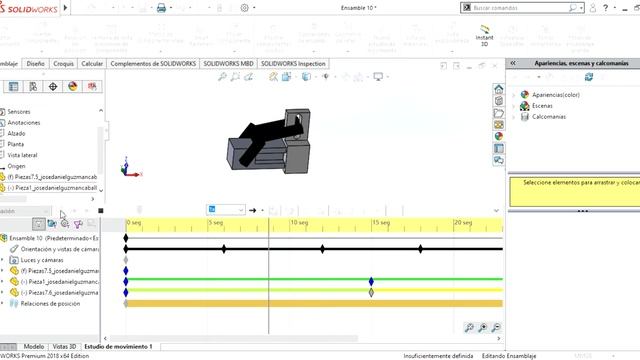The height and width of the screenshot is (360, 640).
Task: Open the print icon in the top bar
Action: 161,8
